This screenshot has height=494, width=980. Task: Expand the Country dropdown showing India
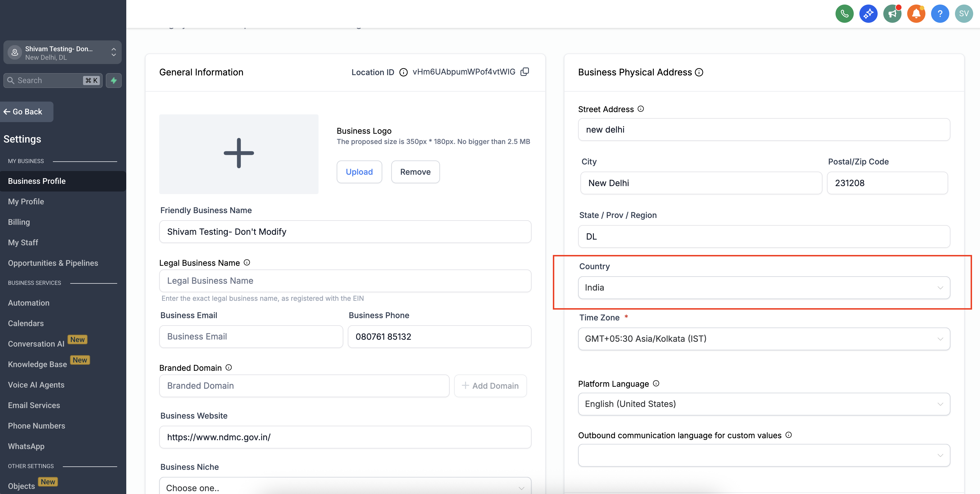764,287
